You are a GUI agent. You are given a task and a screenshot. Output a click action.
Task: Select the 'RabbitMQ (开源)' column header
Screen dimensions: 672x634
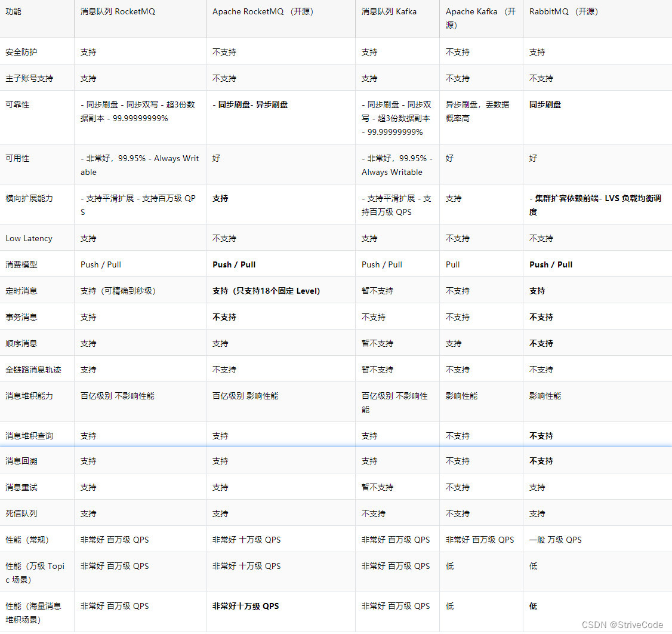click(x=563, y=11)
